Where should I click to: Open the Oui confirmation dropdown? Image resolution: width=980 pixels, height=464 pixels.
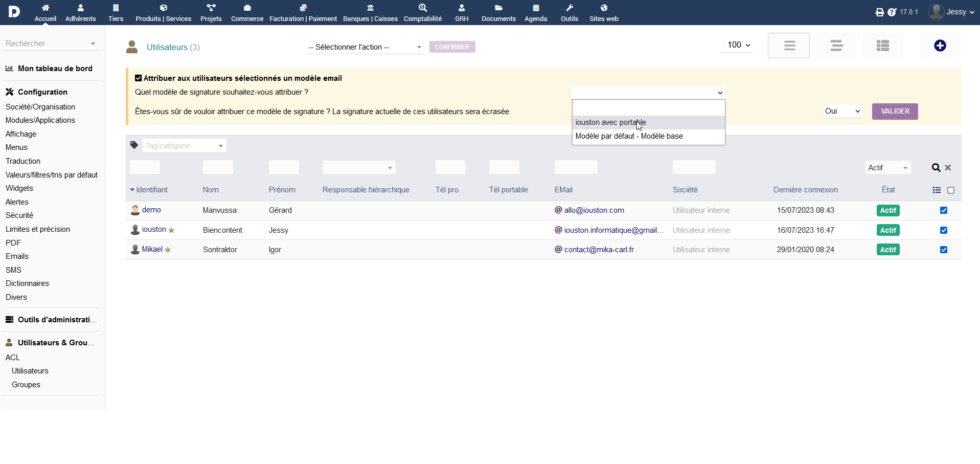842,111
